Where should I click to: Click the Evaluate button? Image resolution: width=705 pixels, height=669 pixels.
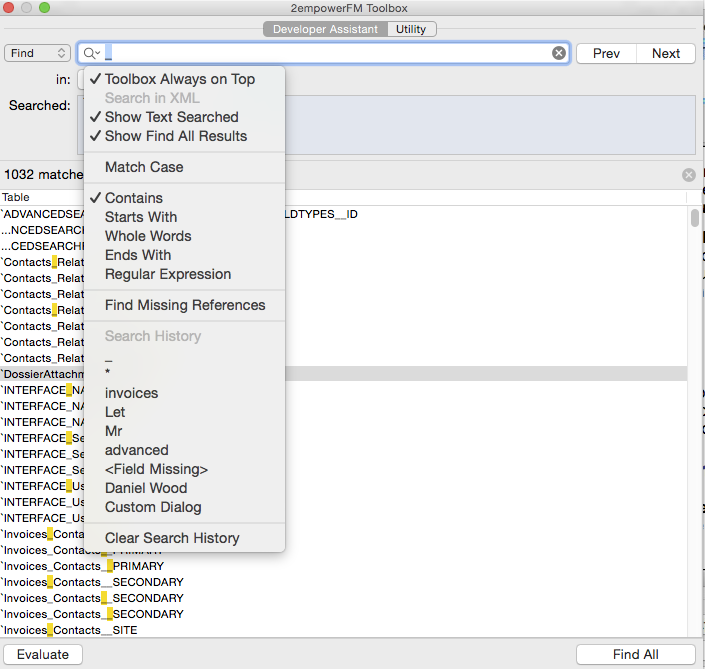pyautogui.click(x=43, y=655)
